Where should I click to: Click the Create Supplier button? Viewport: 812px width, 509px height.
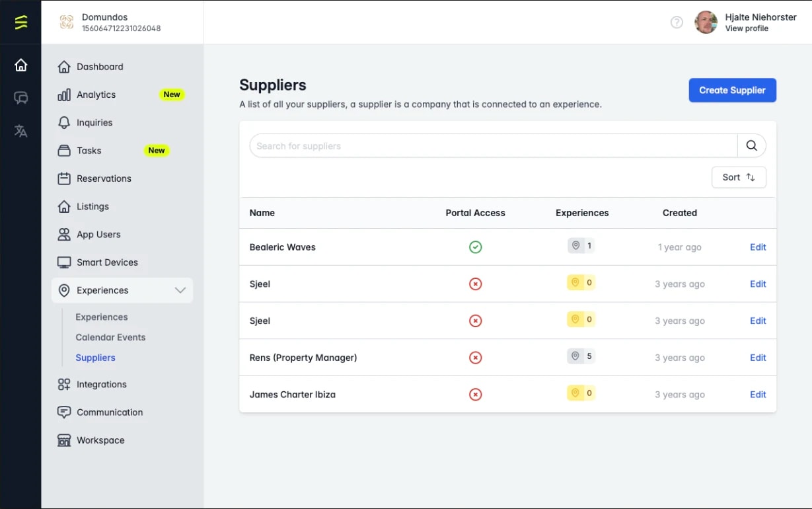click(x=732, y=91)
